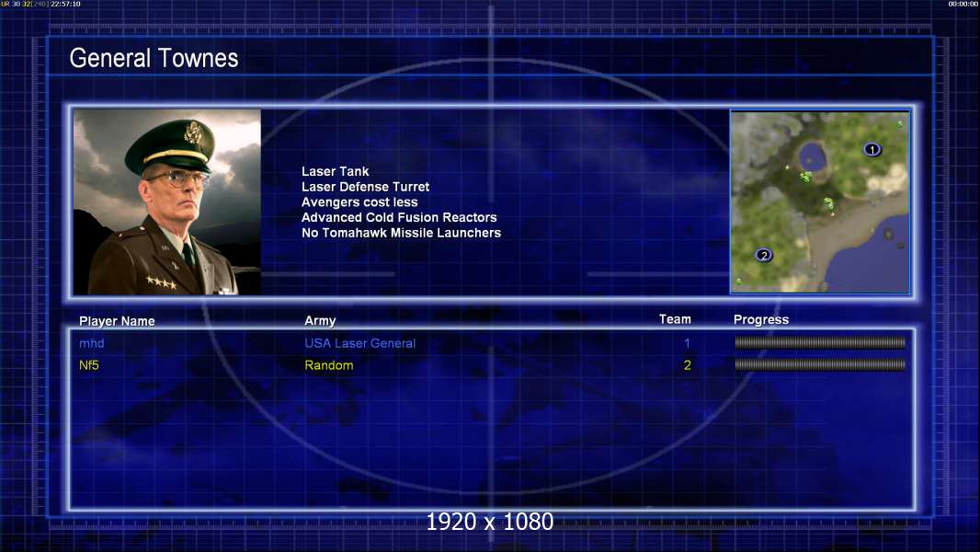980x552 pixels.
Task: Click 'Laser Tank' ability text
Action: (335, 171)
